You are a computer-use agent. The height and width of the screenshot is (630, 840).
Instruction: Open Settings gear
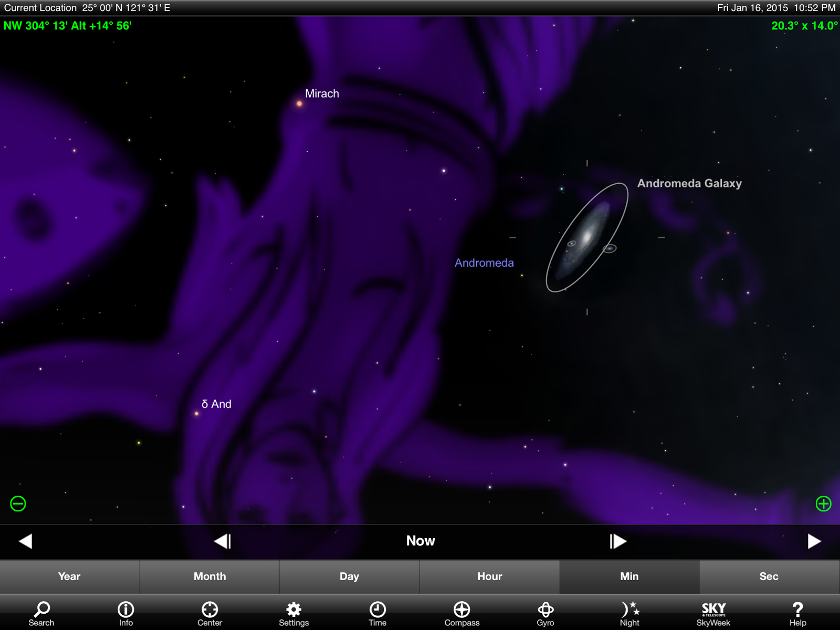(293, 614)
